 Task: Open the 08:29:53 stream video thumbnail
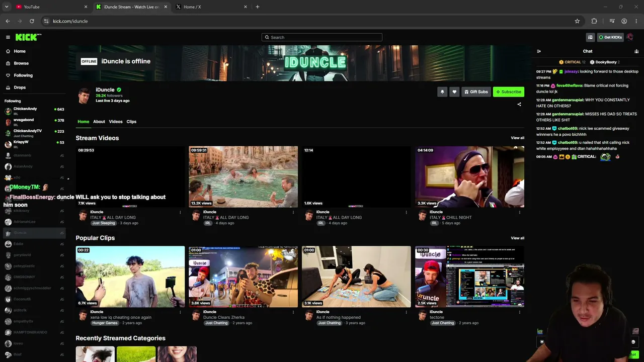[130, 177]
